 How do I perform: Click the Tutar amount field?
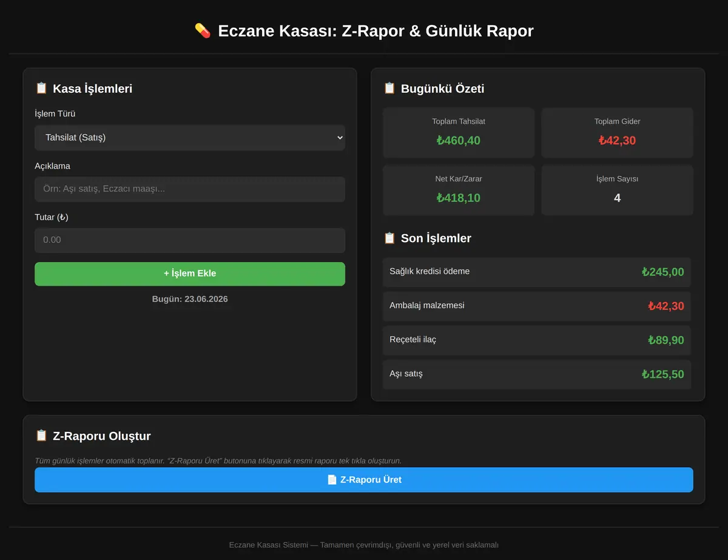[190, 240]
